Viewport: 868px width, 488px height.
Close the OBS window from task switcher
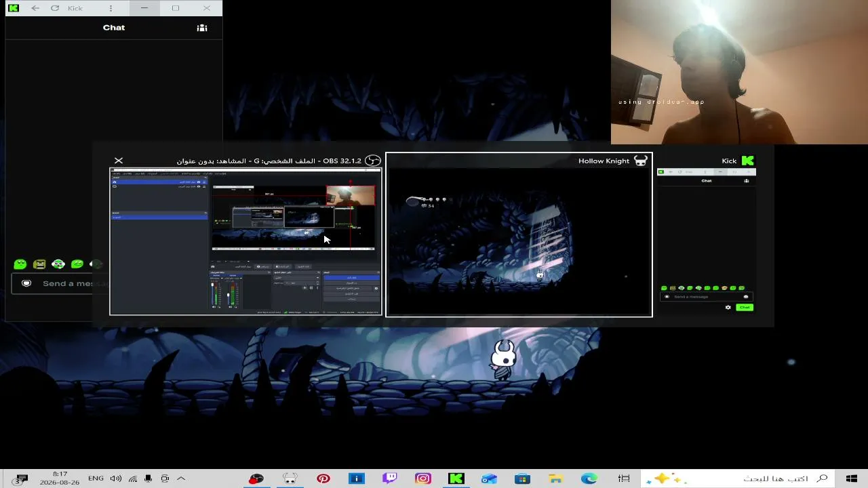pyautogui.click(x=119, y=161)
